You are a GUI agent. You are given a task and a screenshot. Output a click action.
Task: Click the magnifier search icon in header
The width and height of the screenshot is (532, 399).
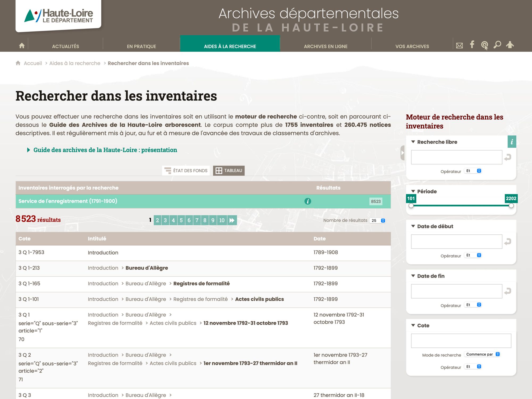point(497,45)
